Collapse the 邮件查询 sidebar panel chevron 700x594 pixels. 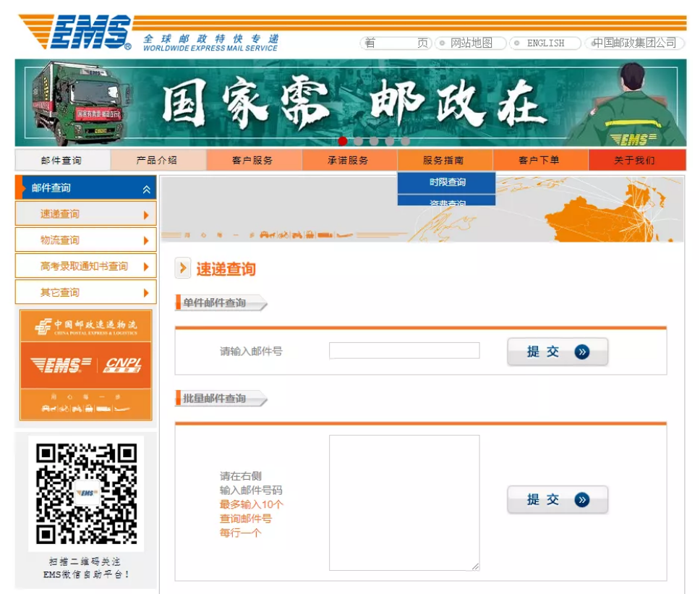(146, 190)
